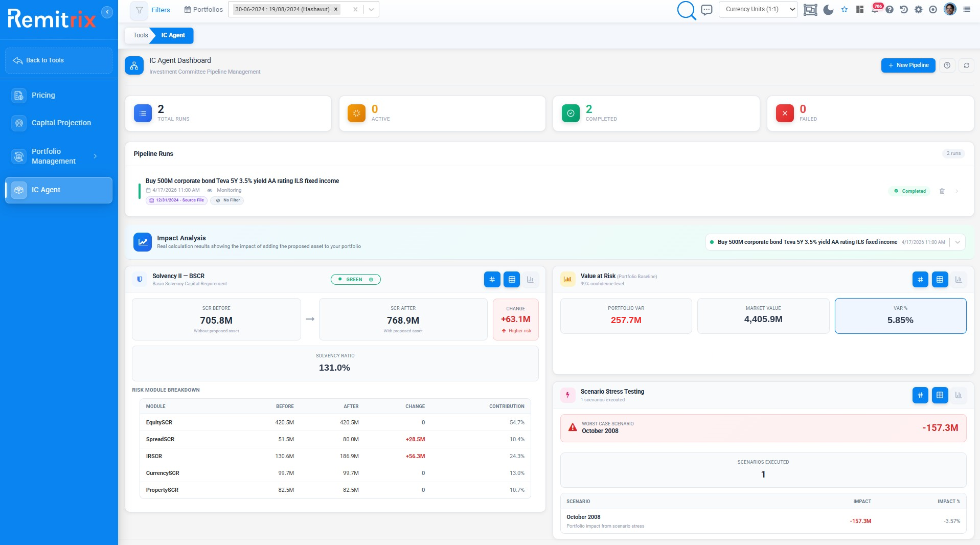This screenshot has width=980, height=545.
Task: Open the search magnifier icon
Action: tap(687, 10)
